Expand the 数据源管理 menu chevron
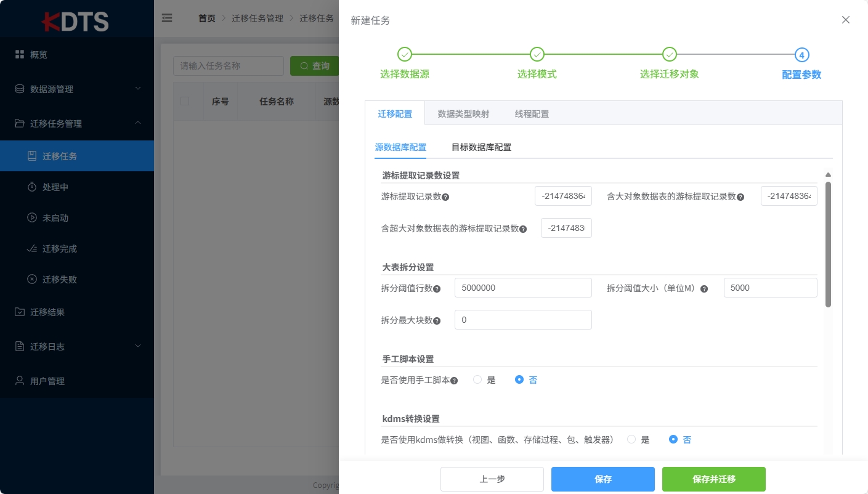The image size is (868, 494). pos(138,88)
